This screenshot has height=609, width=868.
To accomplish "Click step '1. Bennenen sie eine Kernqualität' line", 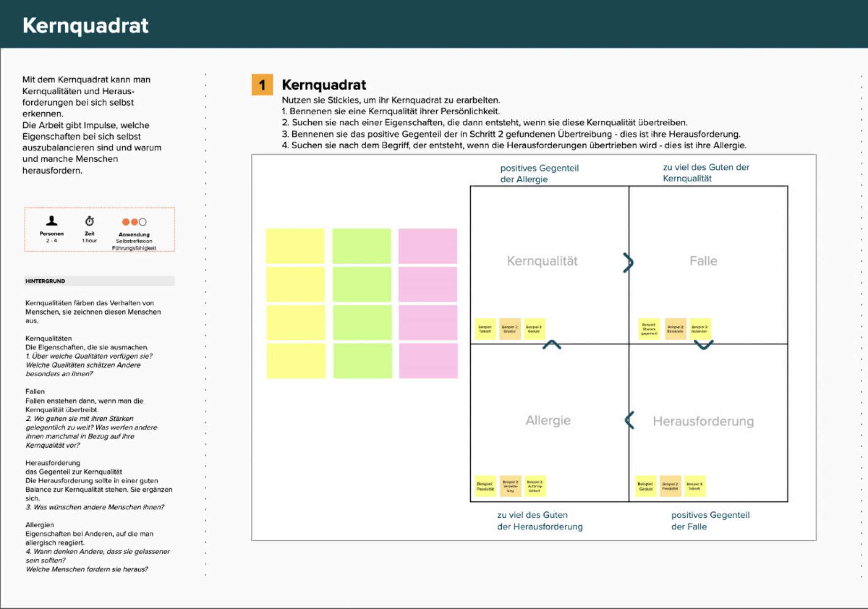I will (391, 111).
